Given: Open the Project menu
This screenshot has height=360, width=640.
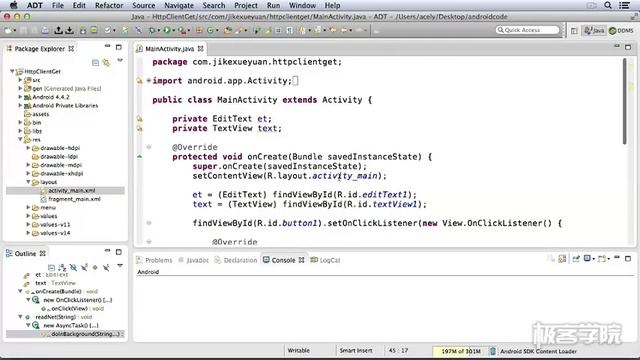Looking at the screenshot, I should coord(246,5).
